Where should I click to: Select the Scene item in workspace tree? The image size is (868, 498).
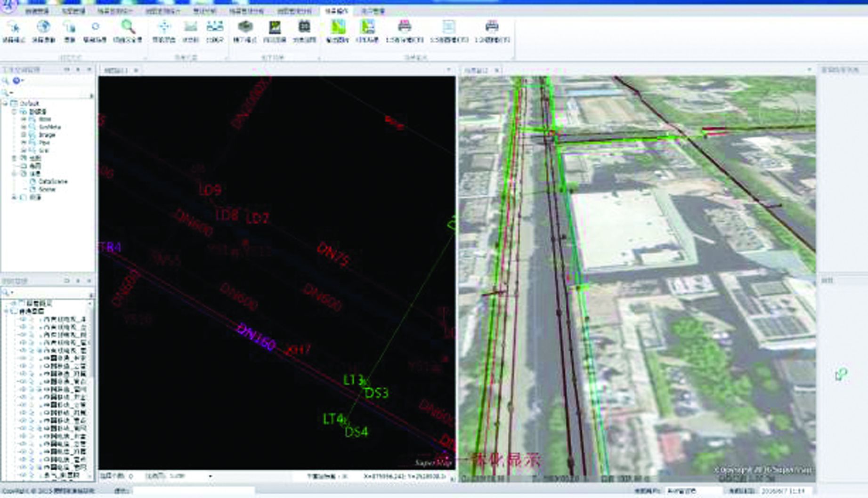(47, 189)
